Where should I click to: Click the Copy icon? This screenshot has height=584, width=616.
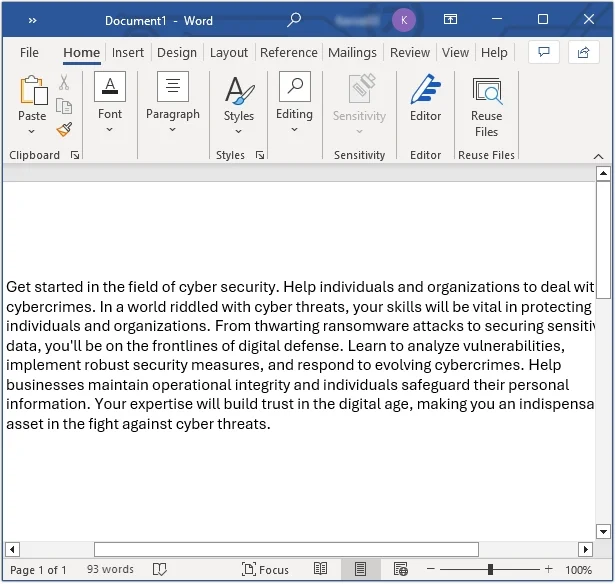point(64,106)
